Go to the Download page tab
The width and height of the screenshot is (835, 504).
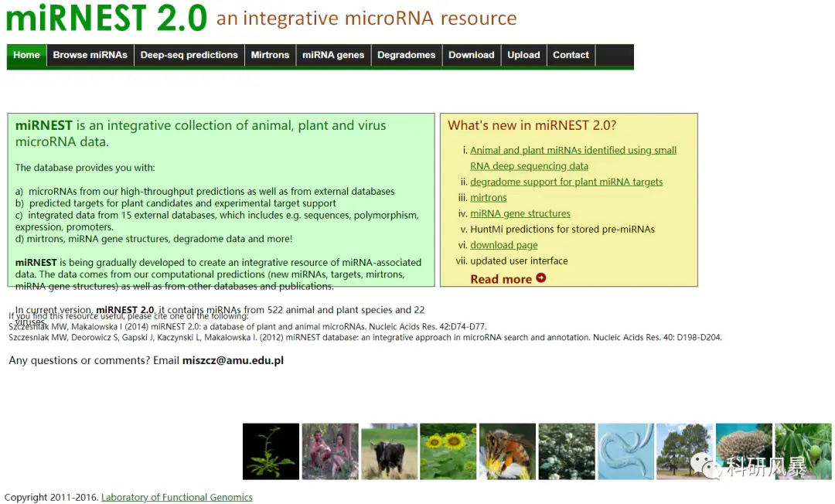(472, 56)
